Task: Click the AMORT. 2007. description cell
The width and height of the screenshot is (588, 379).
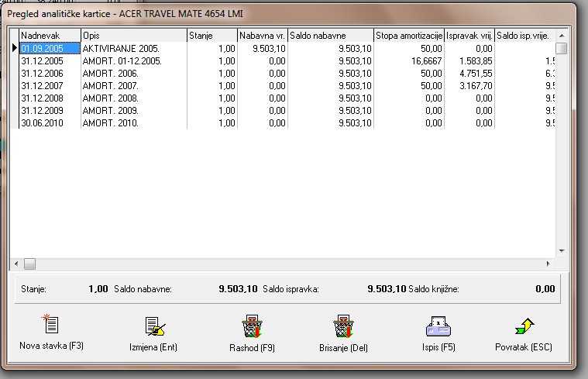Action: (x=134, y=85)
